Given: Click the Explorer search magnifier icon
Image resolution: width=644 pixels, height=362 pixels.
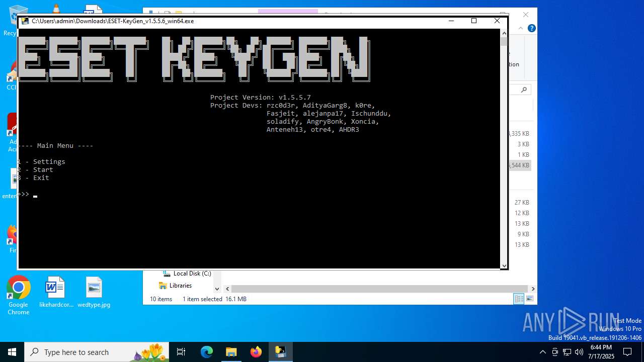Looking at the screenshot, I should tap(524, 89).
